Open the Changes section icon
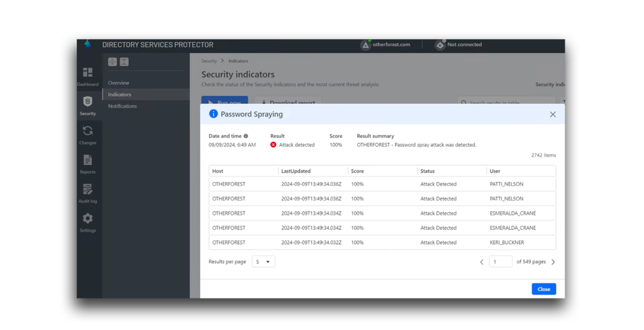 87,131
